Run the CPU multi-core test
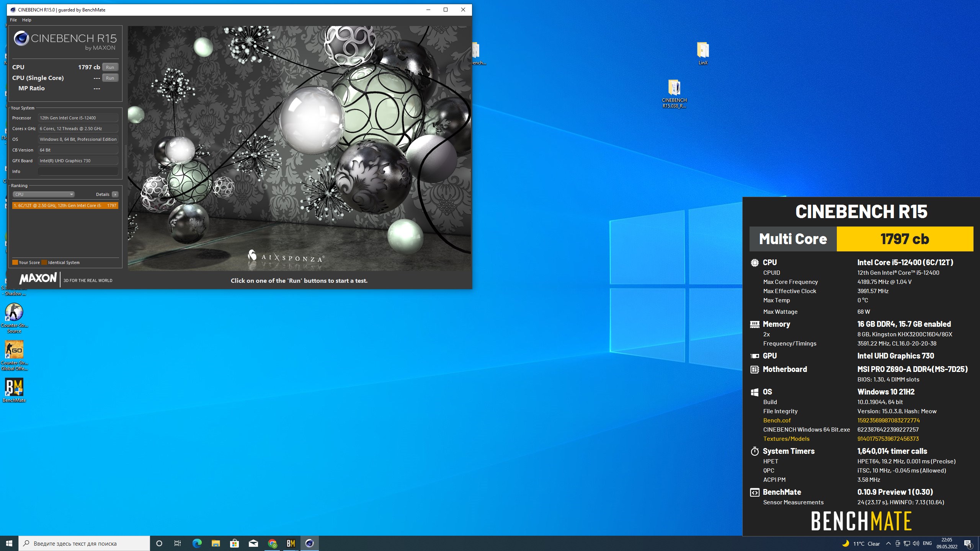980x551 pixels. 110,67
